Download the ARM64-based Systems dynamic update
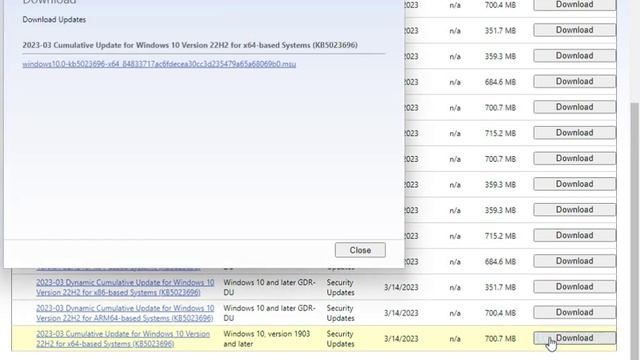640x360 pixels. click(574, 312)
